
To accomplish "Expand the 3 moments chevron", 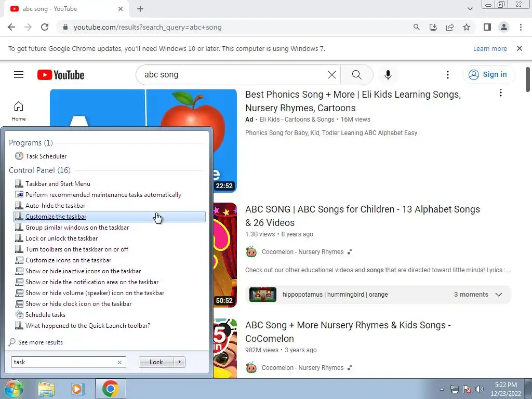I will click(498, 295).
